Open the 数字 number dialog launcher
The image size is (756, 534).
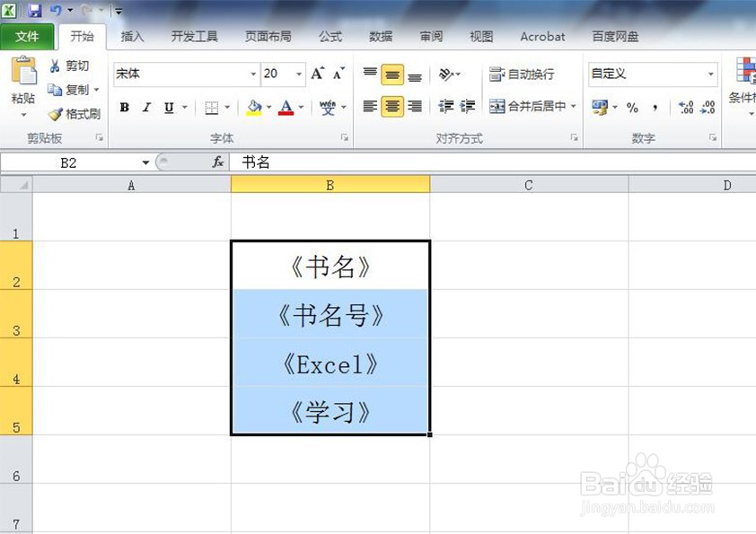coord(713,138)
